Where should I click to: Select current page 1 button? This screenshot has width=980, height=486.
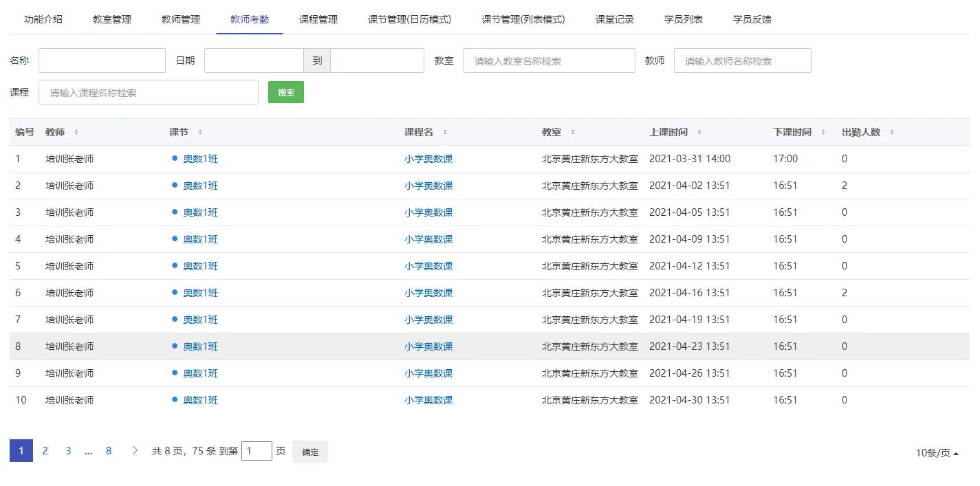(x=21, y=451)
